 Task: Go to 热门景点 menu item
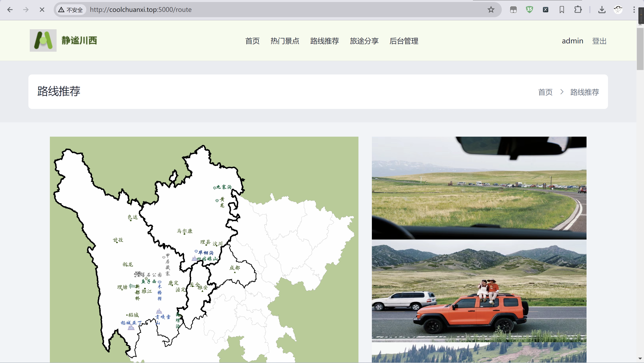(x=285, y=41)
